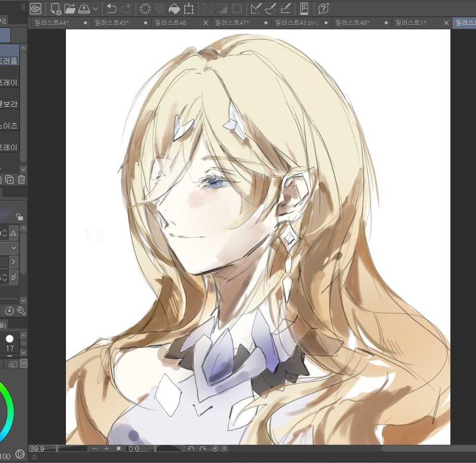Select the brush size 17 preset
Viewport: 476px width, 463px height.
click(10, 343)
